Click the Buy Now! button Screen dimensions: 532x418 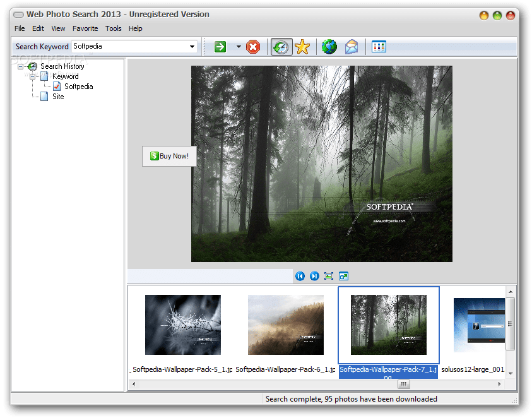pos(169,156)
